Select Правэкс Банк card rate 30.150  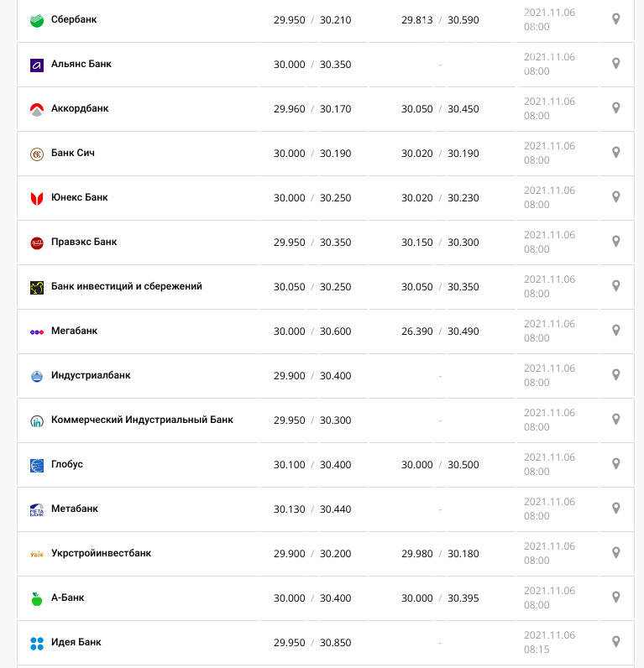[417, 243]
